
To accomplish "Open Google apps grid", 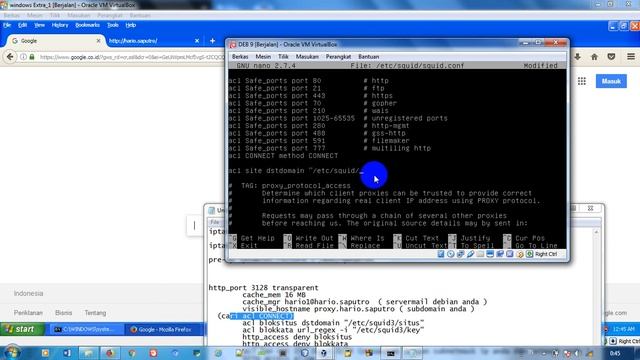I will coord(582,81).
